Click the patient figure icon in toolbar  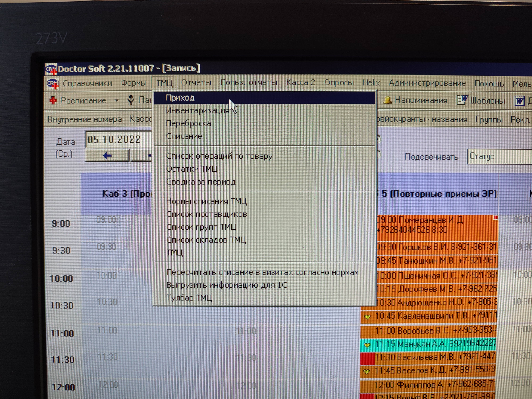tap(131, 100)
